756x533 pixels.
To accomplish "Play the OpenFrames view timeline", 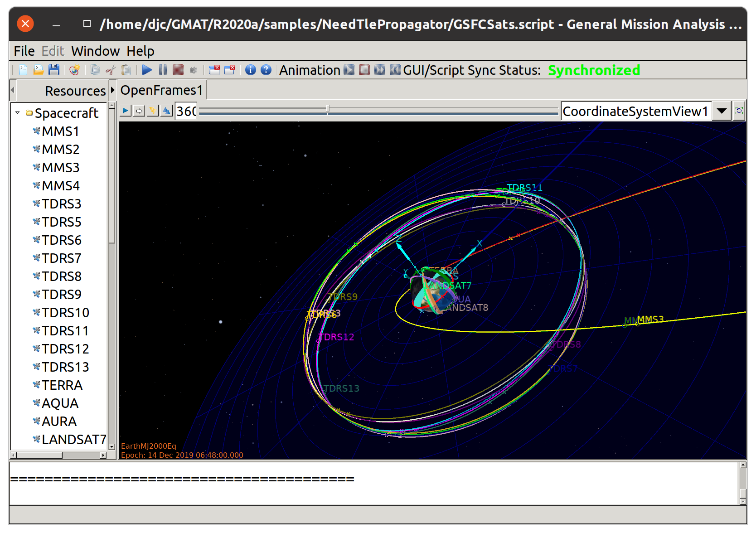I will [x=126, y=111].
